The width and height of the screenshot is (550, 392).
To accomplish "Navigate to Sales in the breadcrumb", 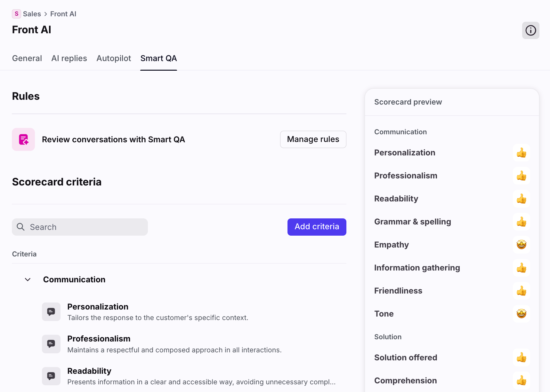I will (32, 14).
